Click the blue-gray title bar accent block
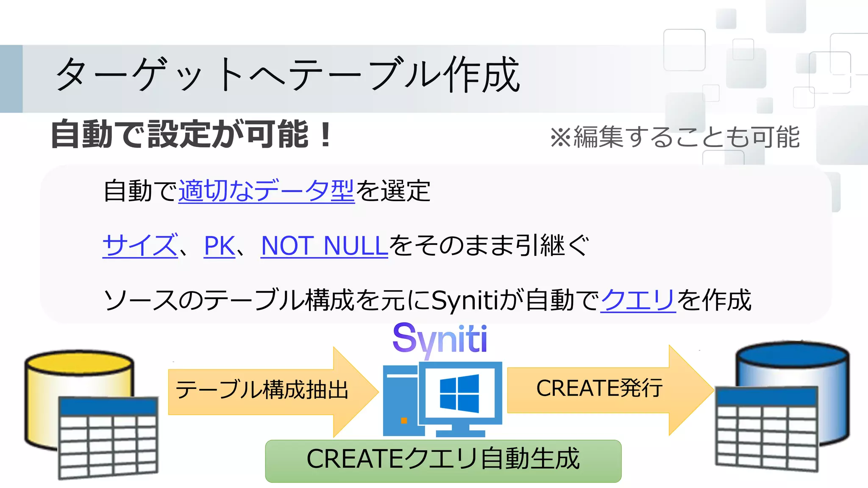The image size is (868, 488). coord(11,79)
